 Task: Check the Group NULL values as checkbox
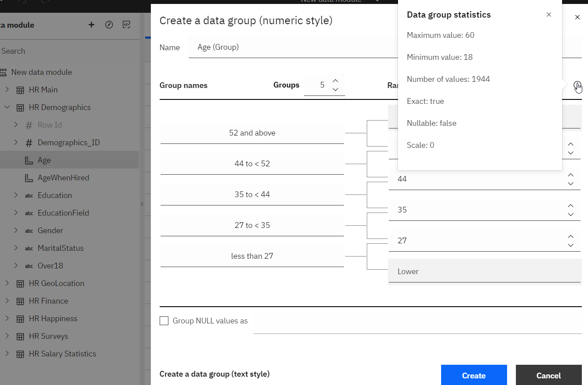coord(164,321)
